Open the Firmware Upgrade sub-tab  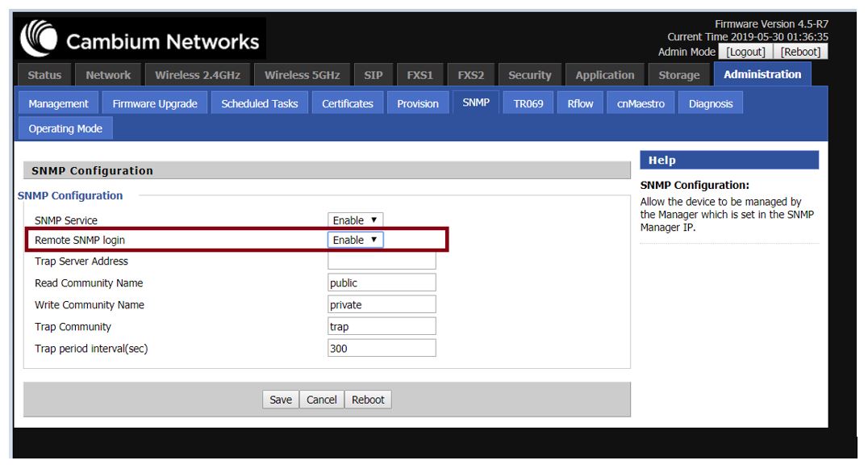[x=155, y=103]
